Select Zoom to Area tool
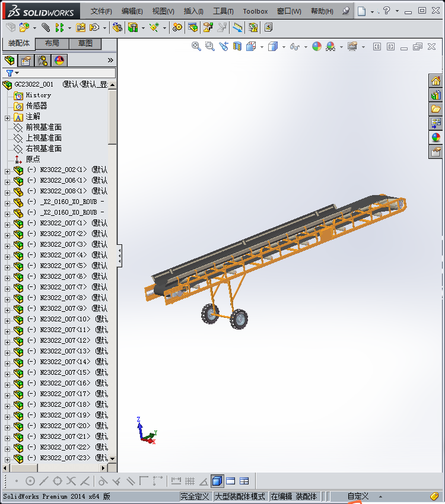This screenshot has width=445, height=504. pos(210,47)
